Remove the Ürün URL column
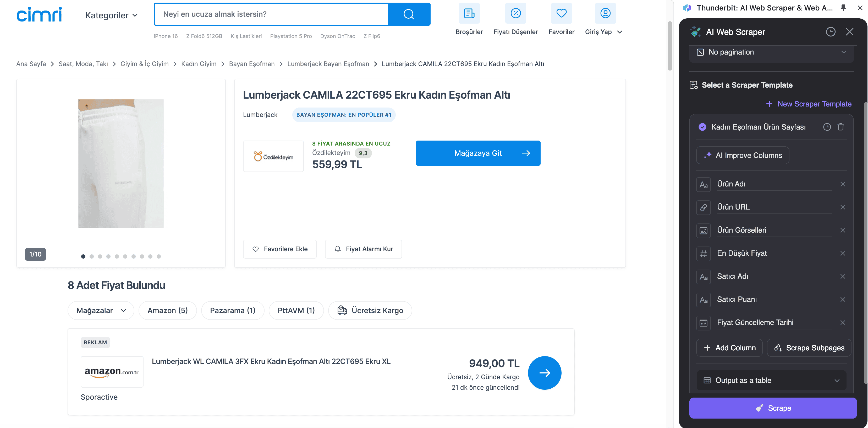Image resolution: width=868 pixels, height=428 pixels. [842, 207]
